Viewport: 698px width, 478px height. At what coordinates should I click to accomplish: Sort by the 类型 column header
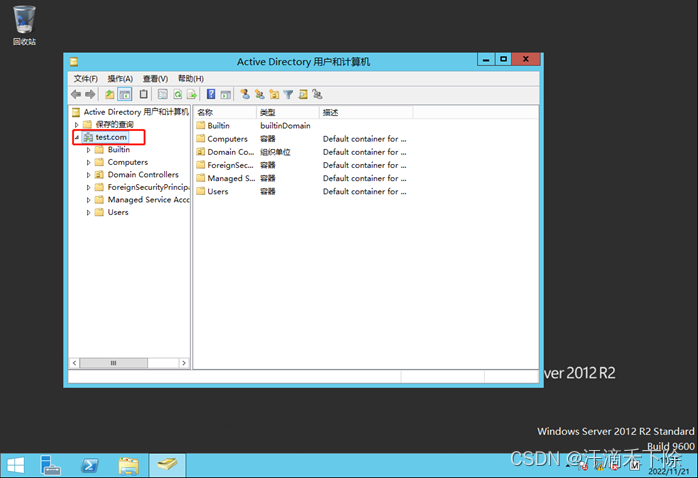[288, 113]
